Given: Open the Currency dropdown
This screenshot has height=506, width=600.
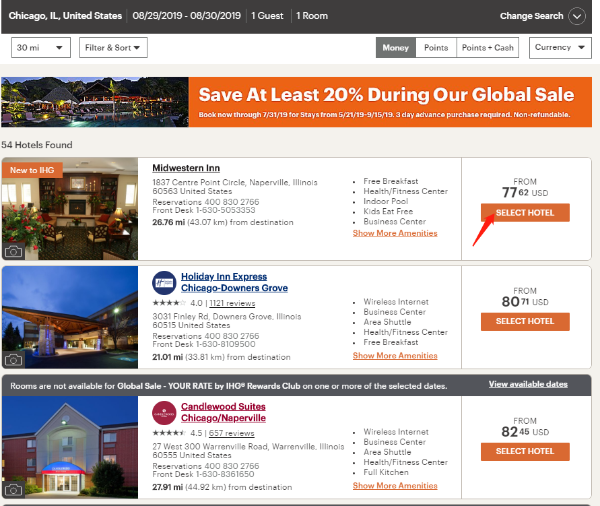Looking at the screenshot, I should (x=560, y=47).
